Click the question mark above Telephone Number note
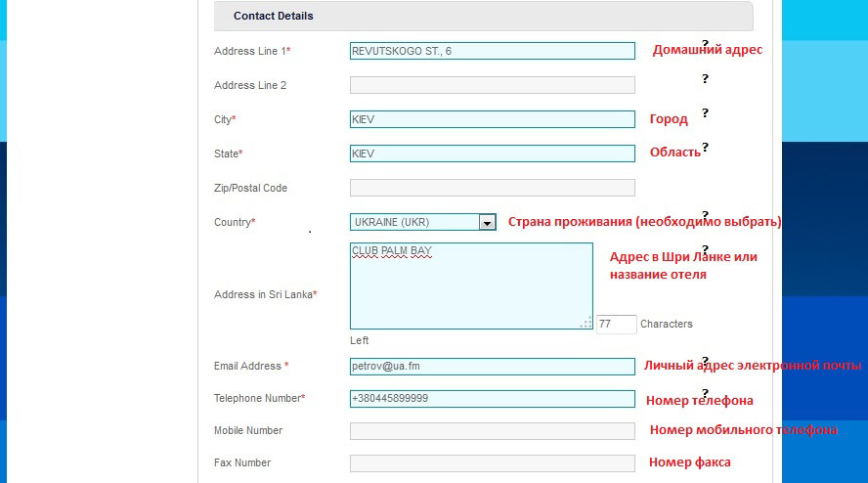Screen dimensions: 868x483 (x=705, y=392)
